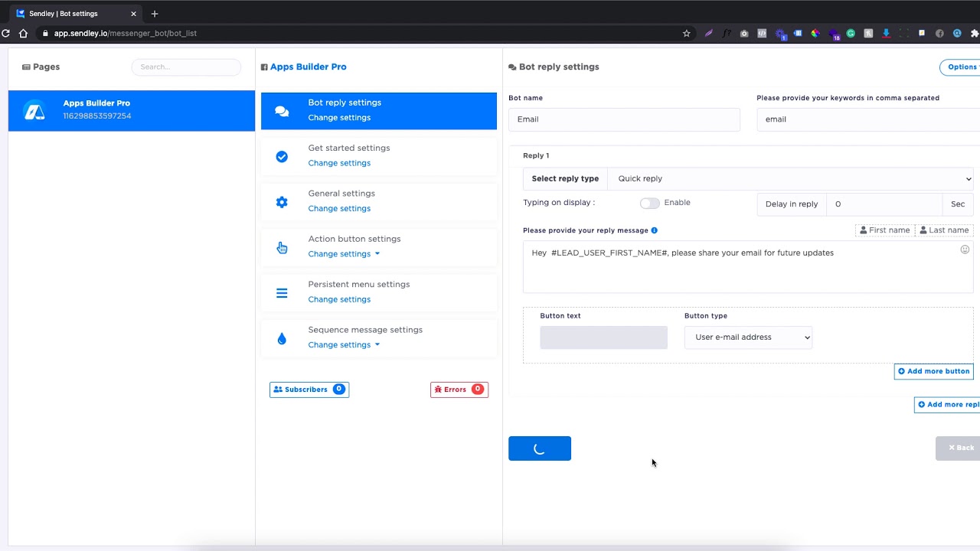This screenshot has height=551, width=980.
Task: Open Change settings under Bot reply settings
Action: (x=339, y=118)
